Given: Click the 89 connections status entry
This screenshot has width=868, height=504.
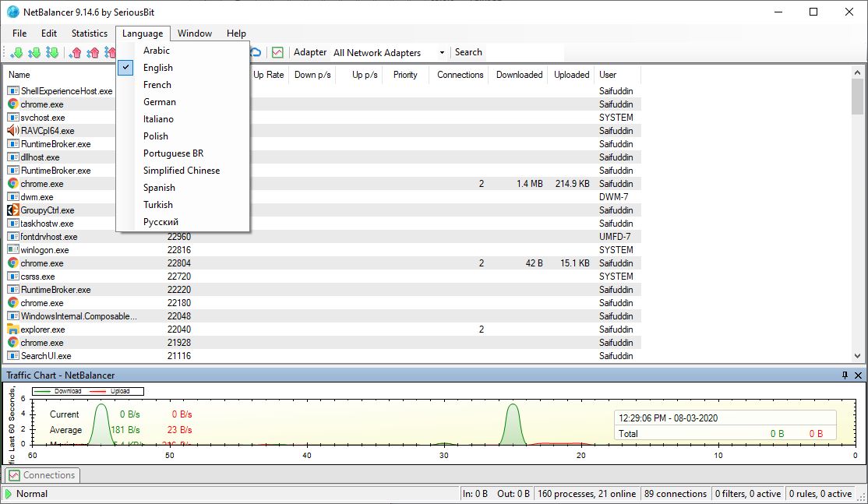Looking at the screenshot, I should (676, 494).
